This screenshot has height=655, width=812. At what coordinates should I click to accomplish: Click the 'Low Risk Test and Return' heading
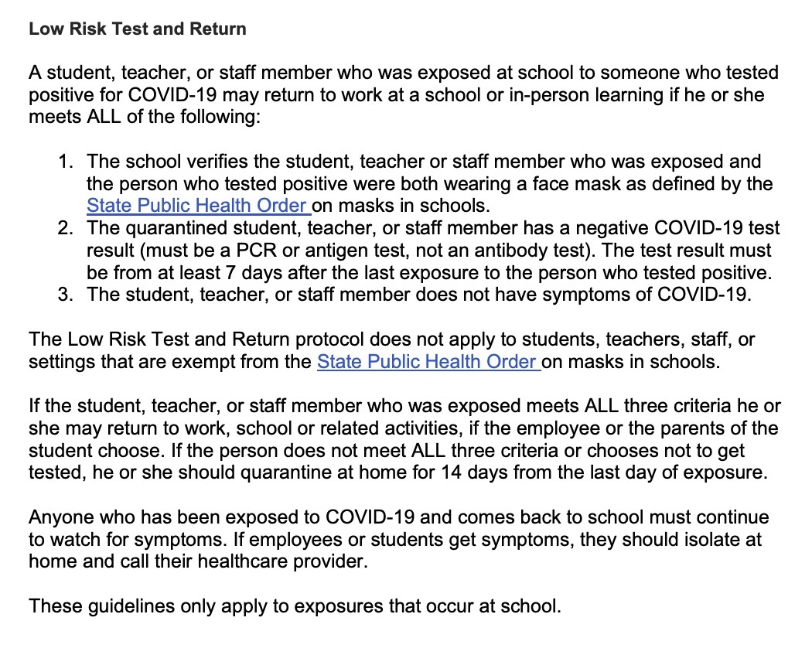pyautogui.click(x=137, y=29)
